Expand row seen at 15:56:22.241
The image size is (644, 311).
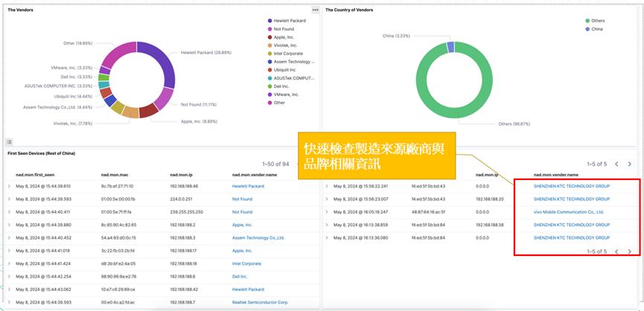(x=327, y=186)
